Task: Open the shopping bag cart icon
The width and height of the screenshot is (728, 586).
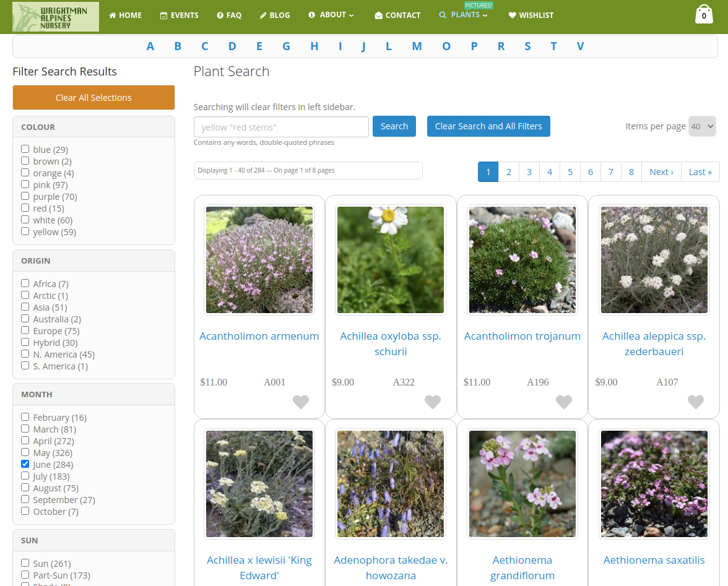Action: pyautogui.click(x=704, y=15)
